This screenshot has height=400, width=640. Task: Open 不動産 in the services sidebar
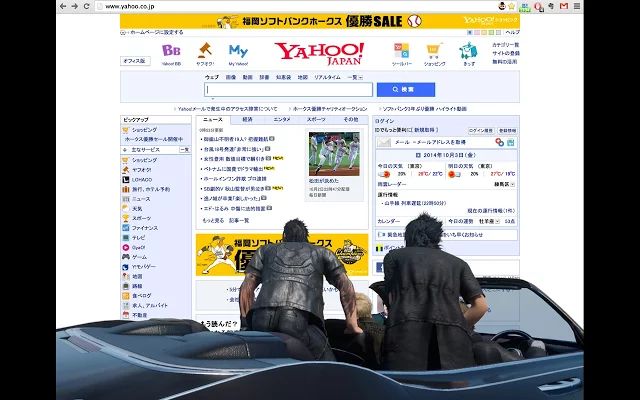pos(140,315)
